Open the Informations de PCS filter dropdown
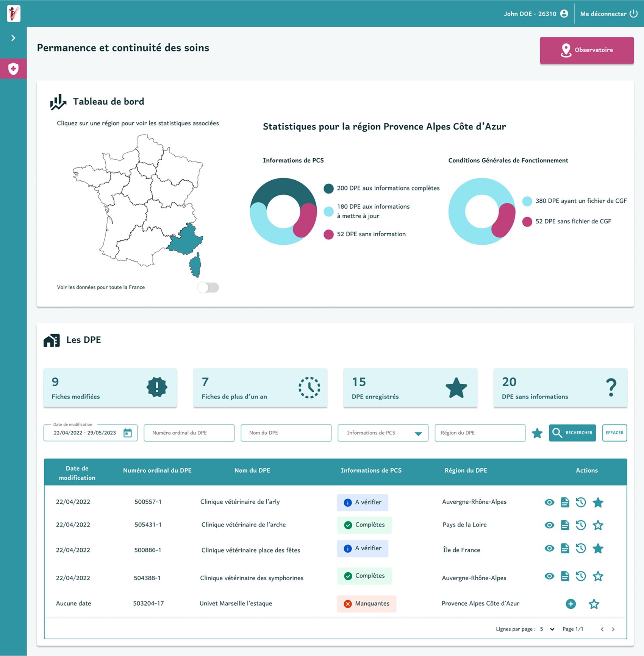Screen dimensions: 644x656 point(383,433)
